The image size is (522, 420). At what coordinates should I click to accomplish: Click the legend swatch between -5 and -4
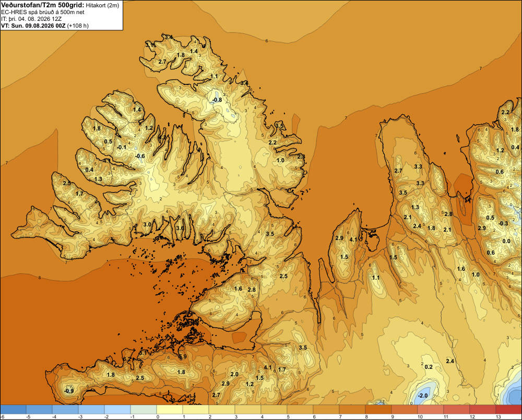(39, 409)
